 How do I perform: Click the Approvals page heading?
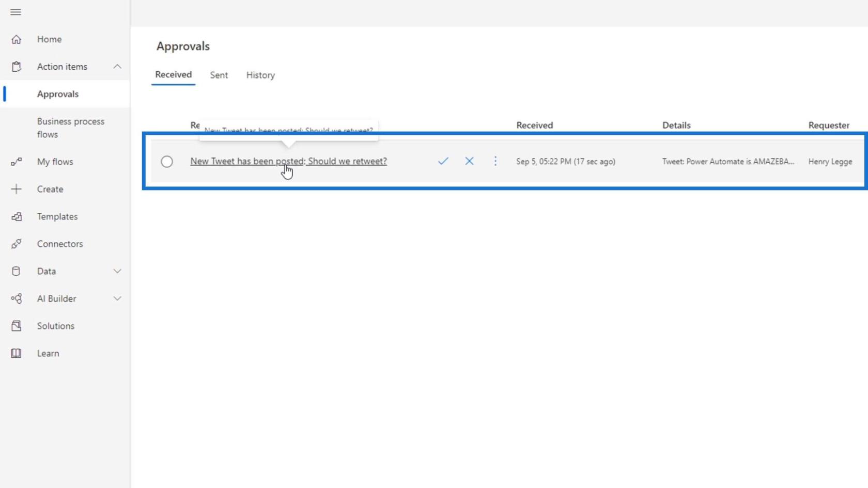pos(183,46)
